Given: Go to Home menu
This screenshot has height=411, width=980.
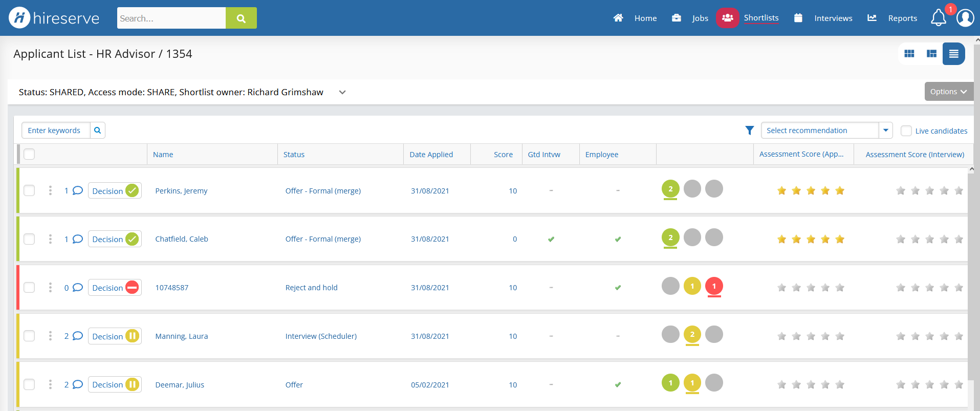Looking at the screenshot, I should (x=645, y=18).
